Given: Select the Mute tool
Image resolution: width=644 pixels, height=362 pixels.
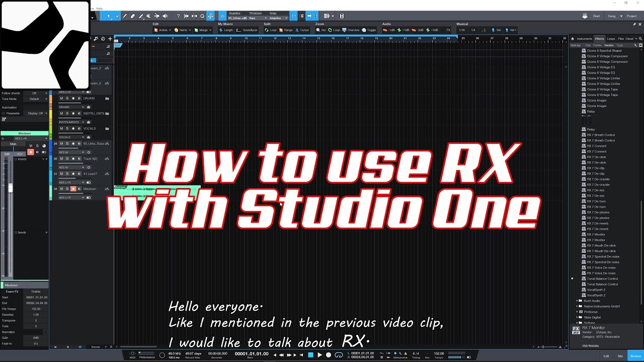Looking at the screenshot, I should click(149, 16).
